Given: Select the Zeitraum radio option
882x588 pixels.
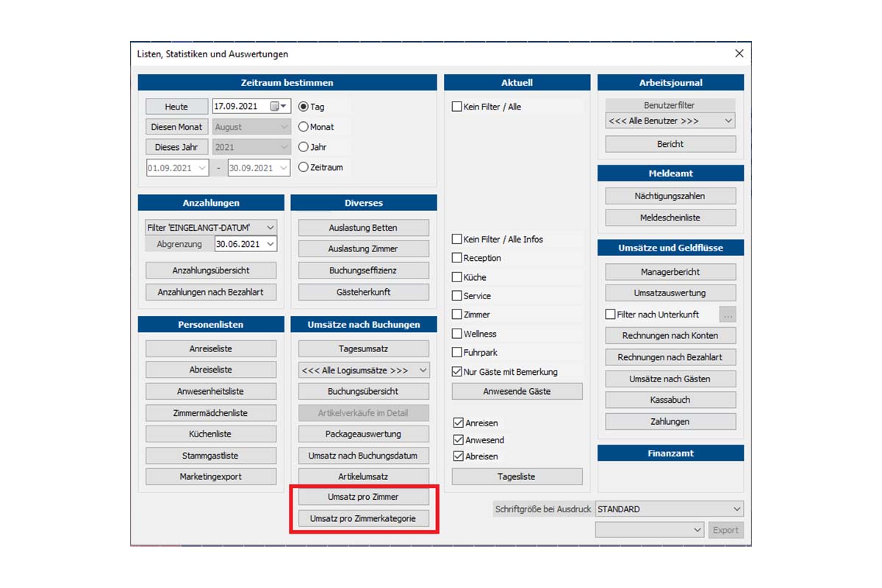Looking at the screenshot, I should pyautogui.click(x=304, y=168).
